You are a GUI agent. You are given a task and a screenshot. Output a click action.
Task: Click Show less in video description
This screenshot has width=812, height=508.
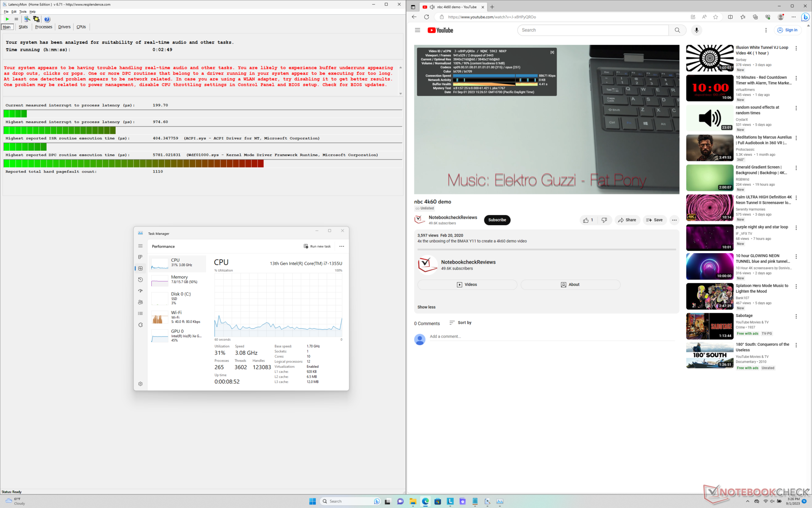(x=426, y=307)
